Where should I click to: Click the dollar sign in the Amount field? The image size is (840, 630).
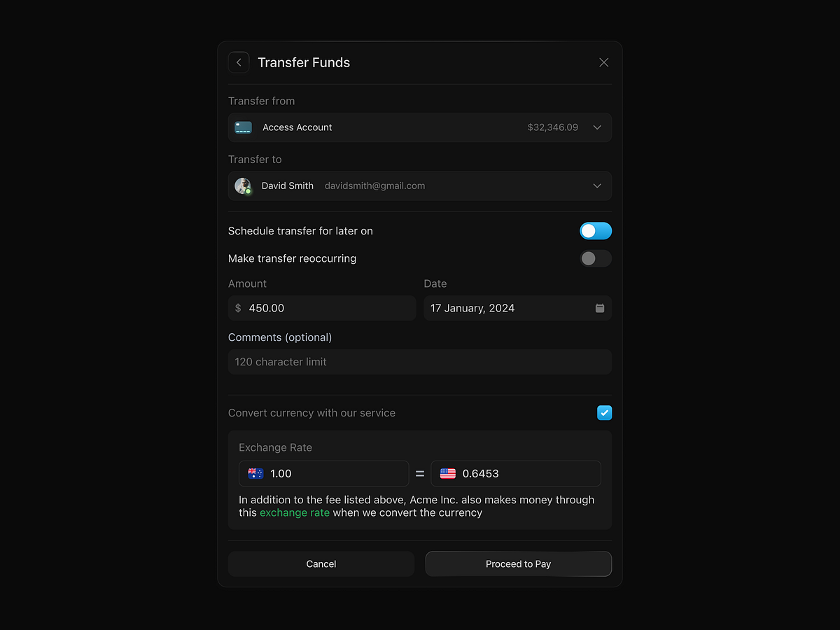(238, 308)
